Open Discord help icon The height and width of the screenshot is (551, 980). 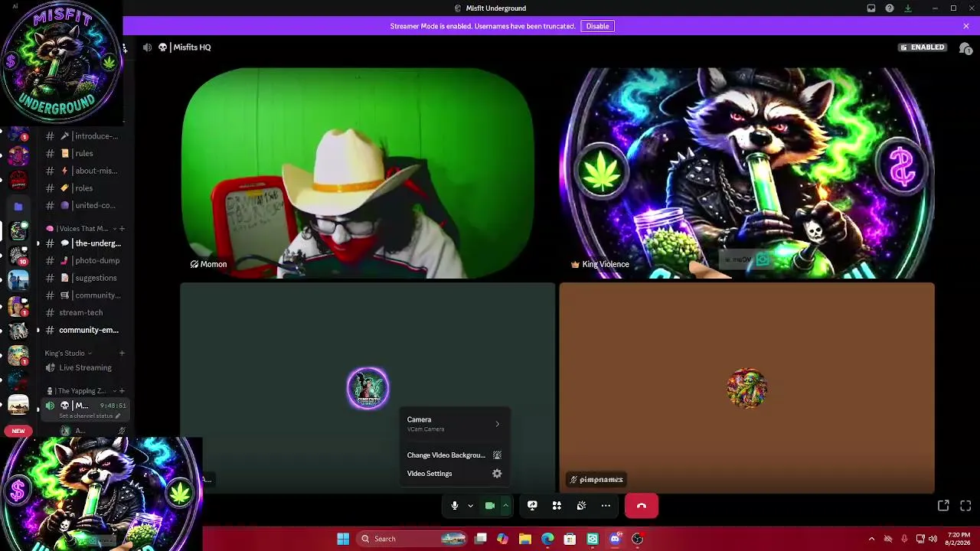coord(890,8)
